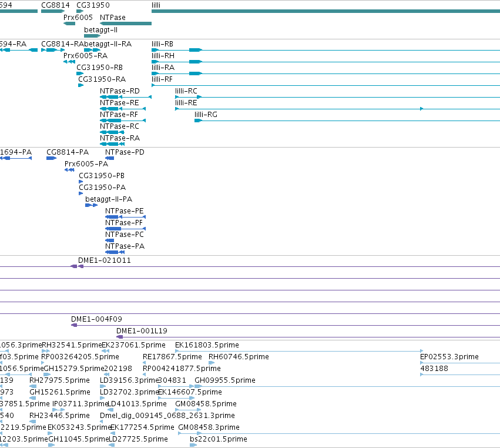This screenshot has height=448, width=500.
Task: Click the EK237061.5prime EST label
Action: 133,345
